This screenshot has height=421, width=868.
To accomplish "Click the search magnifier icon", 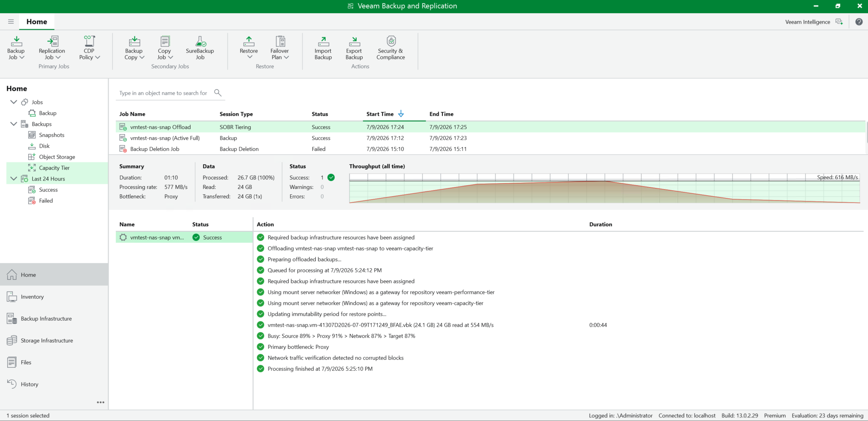I will pos(218,93).
